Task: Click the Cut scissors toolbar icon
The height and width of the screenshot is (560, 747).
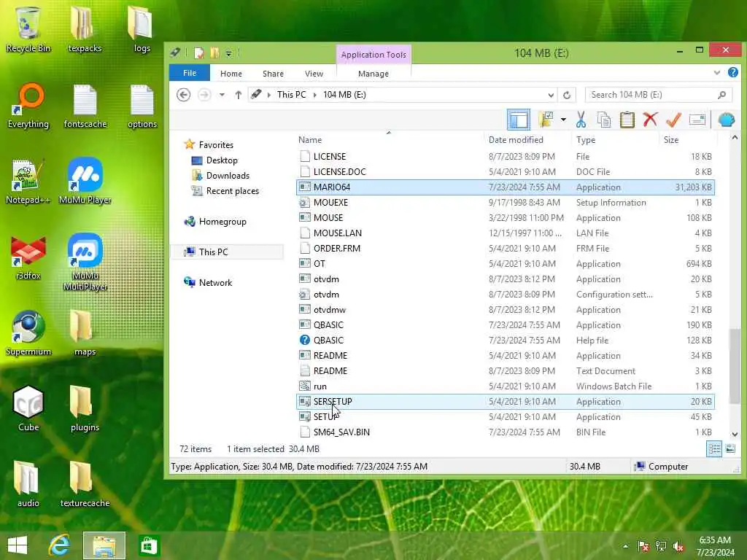Action: [581, 120]
